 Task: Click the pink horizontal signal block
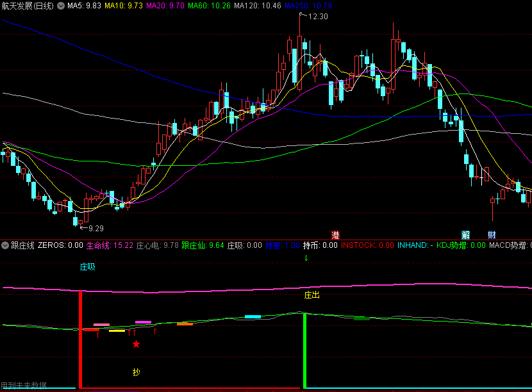[101, 325]
